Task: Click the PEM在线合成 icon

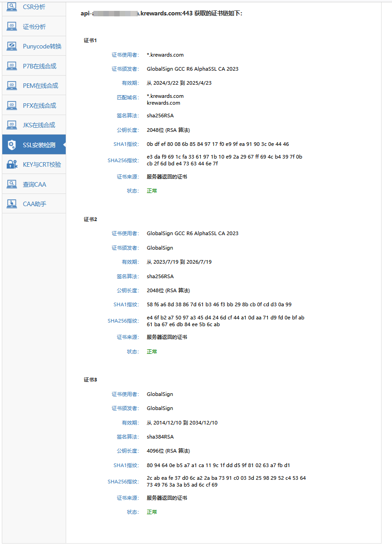Action: pyautogui.click(x=12, y=85)
